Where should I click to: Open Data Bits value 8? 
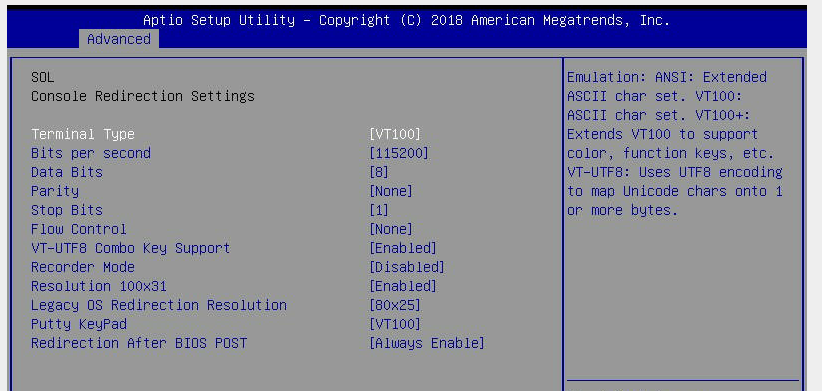click(x=378, y=172)
